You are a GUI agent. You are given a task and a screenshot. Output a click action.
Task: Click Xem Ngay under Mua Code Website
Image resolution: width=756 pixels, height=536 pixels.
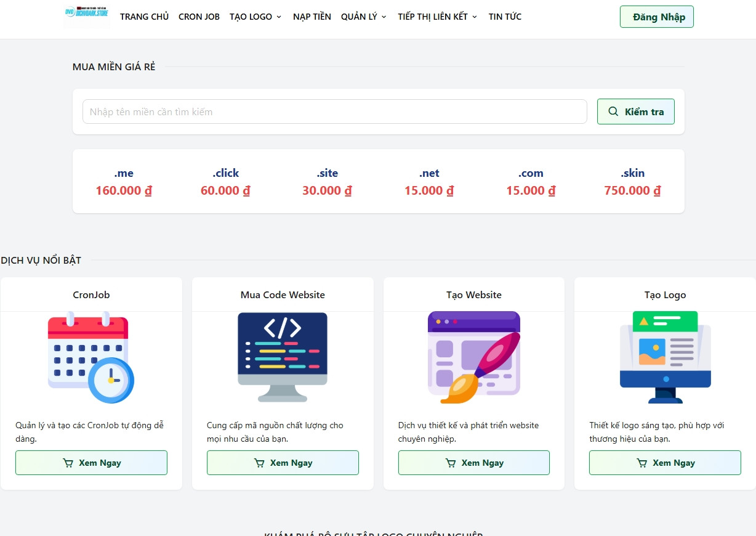click(x=283, y=463)
